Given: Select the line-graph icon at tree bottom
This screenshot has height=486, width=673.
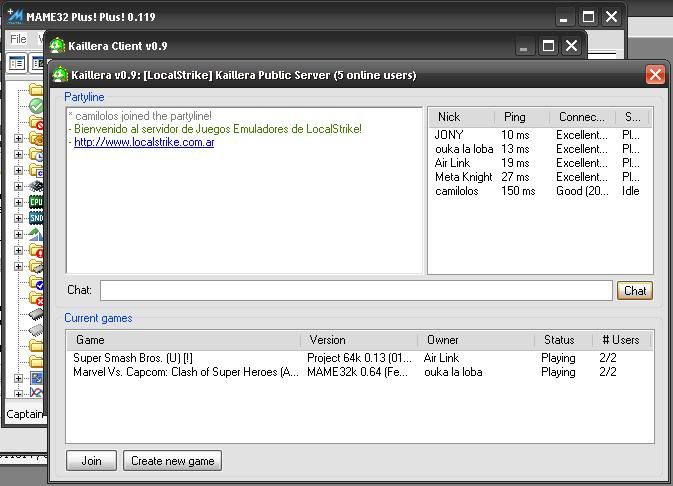Looking at the screenshot, I should tap(36, 392).
